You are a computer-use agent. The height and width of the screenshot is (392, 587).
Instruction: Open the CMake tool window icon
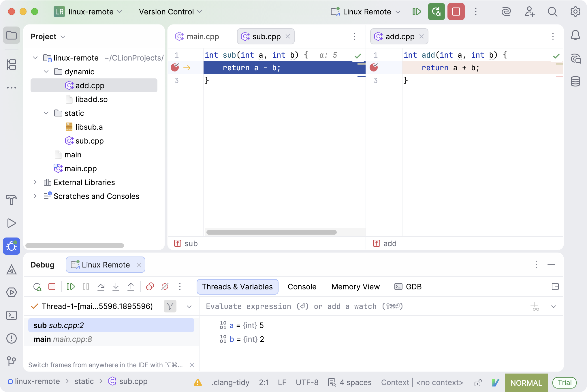coord(12,270)
